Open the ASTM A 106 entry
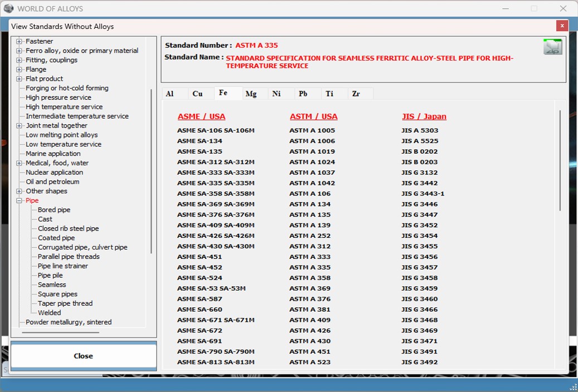578x392 pixels. pyautogui.click(x=310, y=194)
